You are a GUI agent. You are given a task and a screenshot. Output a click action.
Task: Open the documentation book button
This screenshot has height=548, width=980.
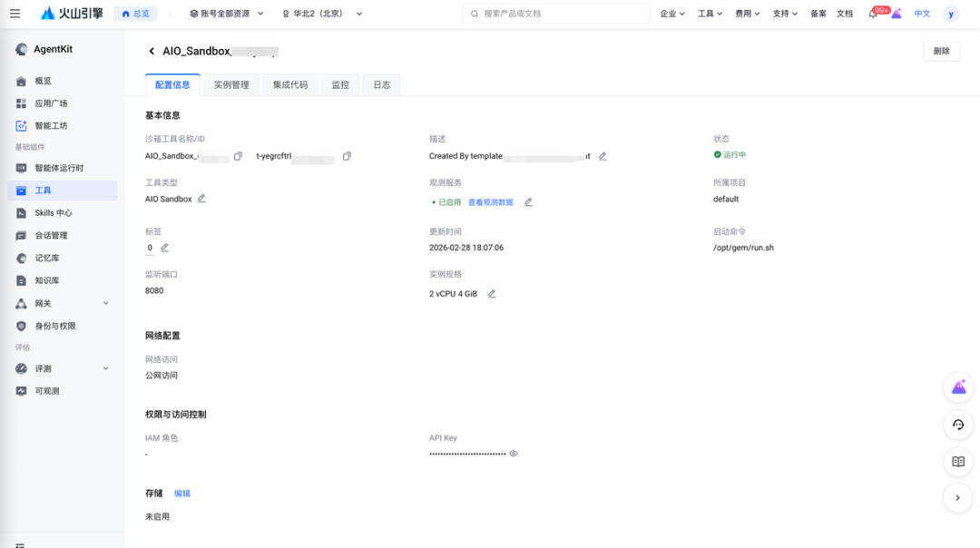[x=958, y=462]
